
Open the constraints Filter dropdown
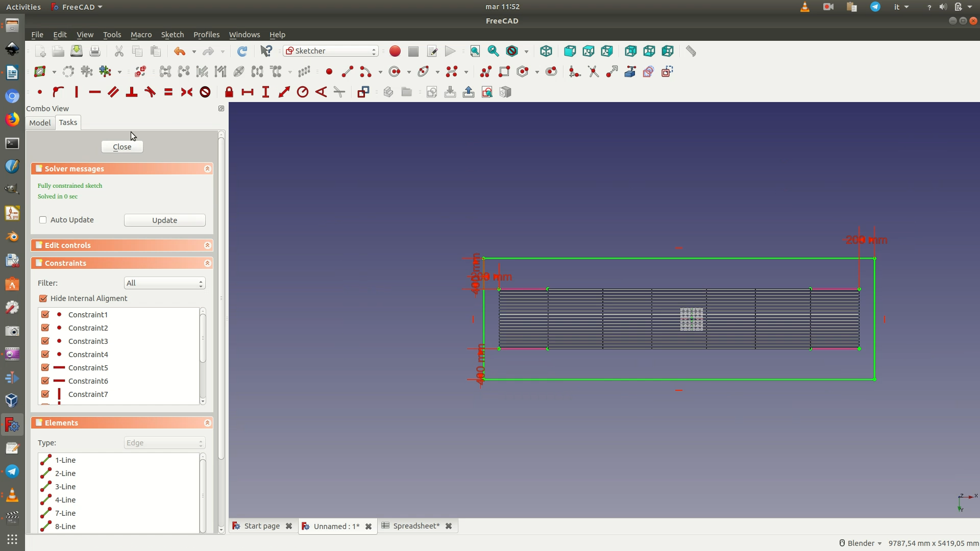click(x=164, y=283)
